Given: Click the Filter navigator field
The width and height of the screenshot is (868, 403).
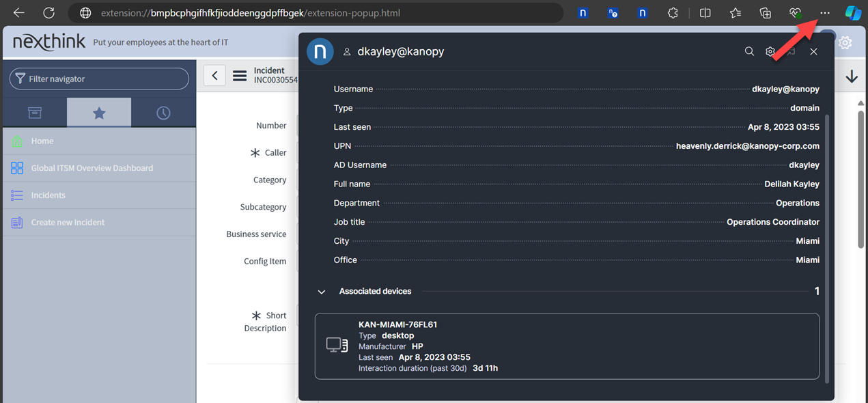Looking at the screenshot, I should click(x=99, y=79).
